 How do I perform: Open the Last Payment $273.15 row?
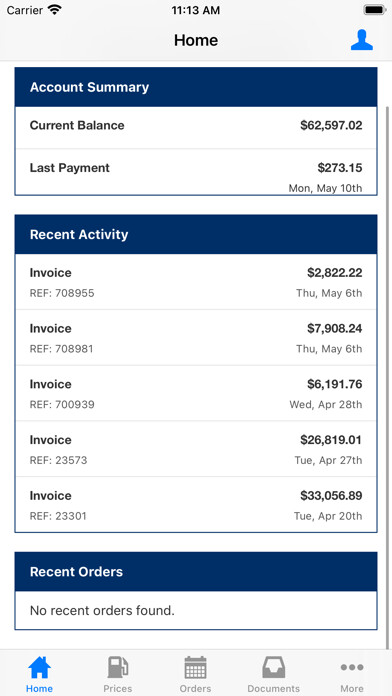click(196, 172)
